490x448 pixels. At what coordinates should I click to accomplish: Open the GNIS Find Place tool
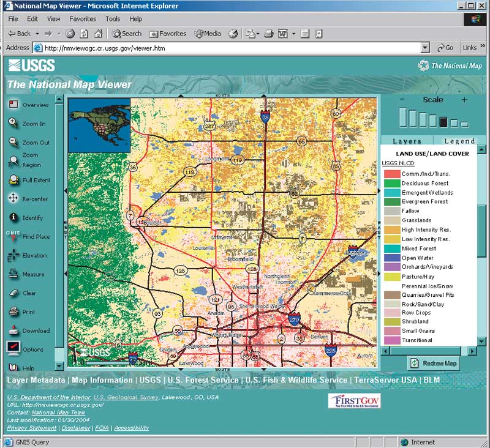click(x=28, y=236)
